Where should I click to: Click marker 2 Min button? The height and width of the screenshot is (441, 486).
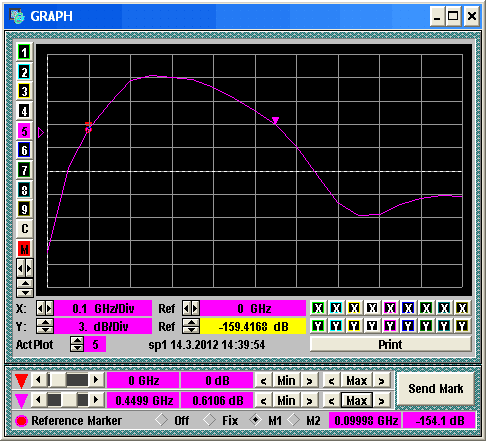click(286, 400)
